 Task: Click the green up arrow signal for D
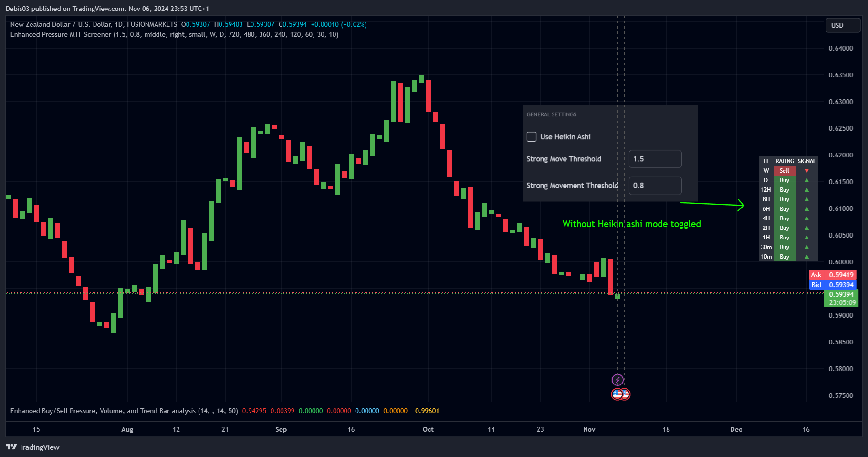pyautogui.click(x=807, y=180)
